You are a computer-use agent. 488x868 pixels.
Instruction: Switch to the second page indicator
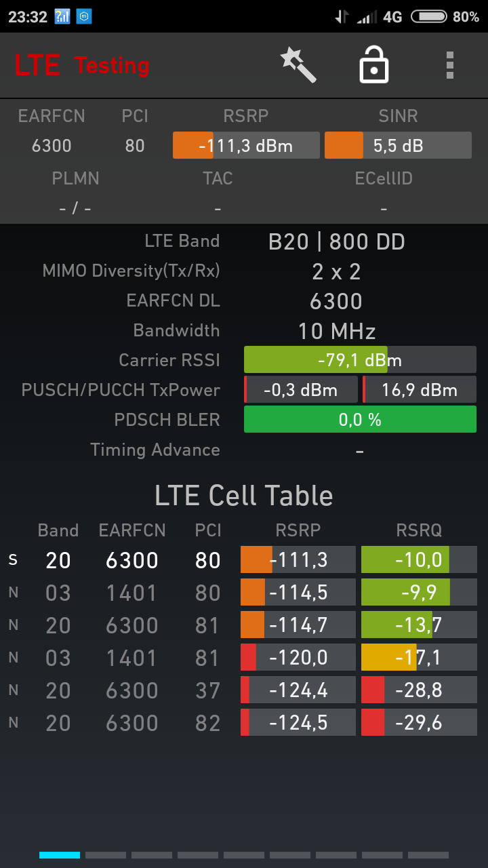pyautogui.click(x=106, y=855)
